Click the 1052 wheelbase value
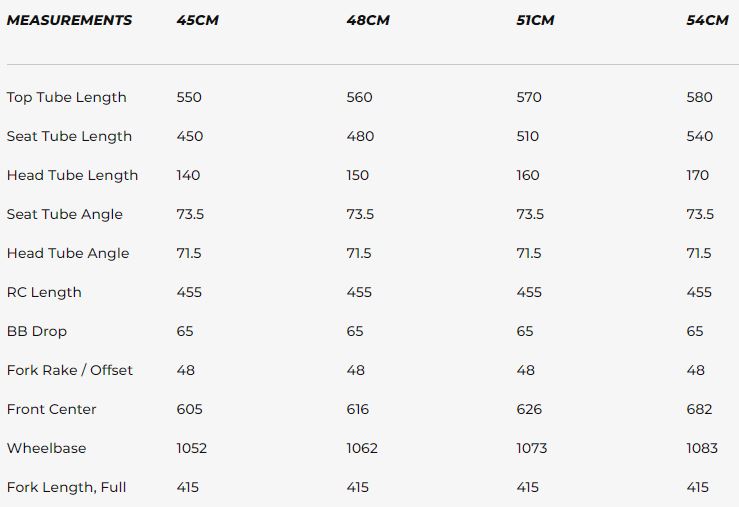739x507 pixels. tap(191, 448)
